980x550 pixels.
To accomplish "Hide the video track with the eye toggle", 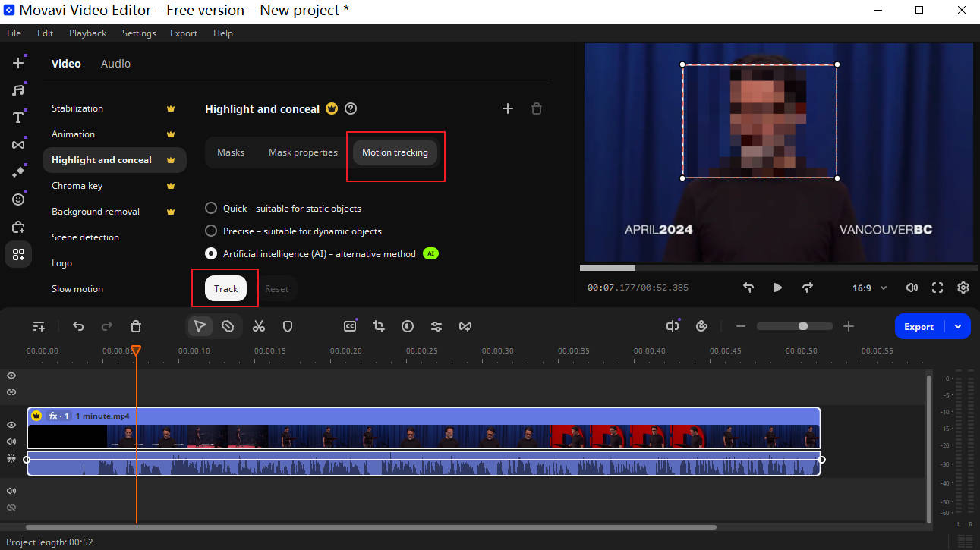I will click(x=11, y=425).
